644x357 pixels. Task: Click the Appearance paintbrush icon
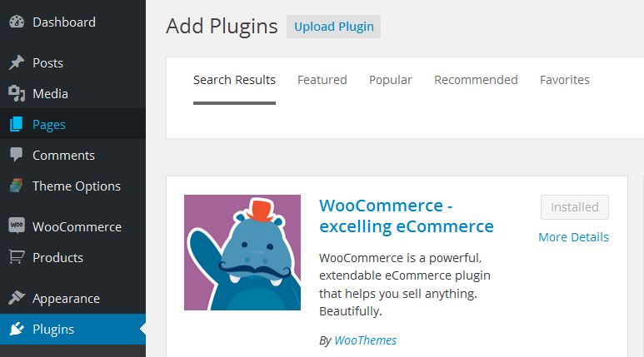coord(16,299)
